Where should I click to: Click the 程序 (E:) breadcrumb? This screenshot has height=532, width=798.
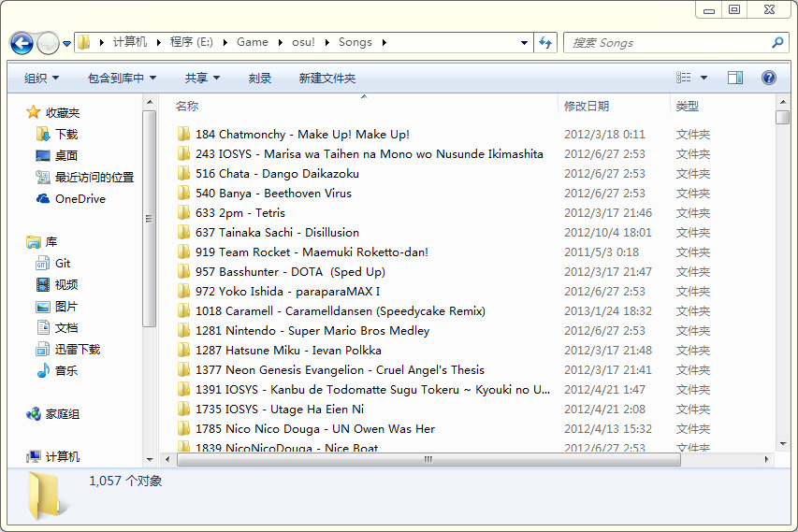(192, 42)
